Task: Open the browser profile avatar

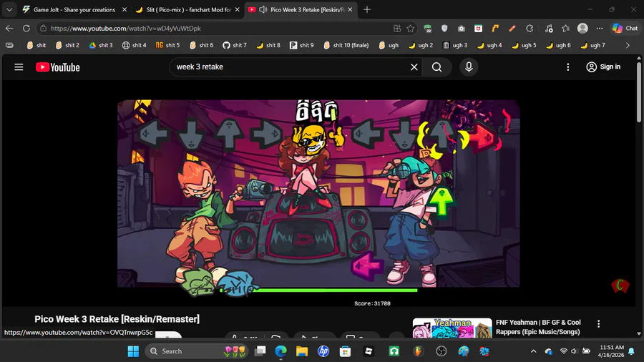Action: click(x=582, y=29)
